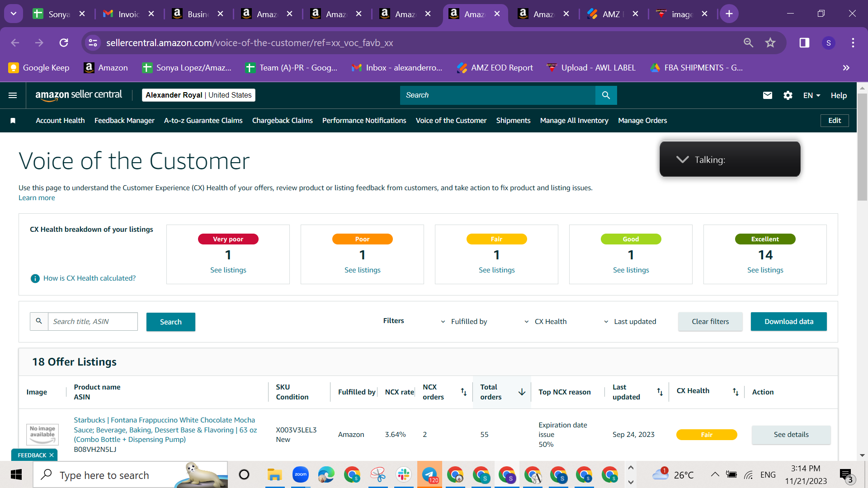Open the Chrome profile avatar S
The image size is (868, 488).
pos(829,43)
